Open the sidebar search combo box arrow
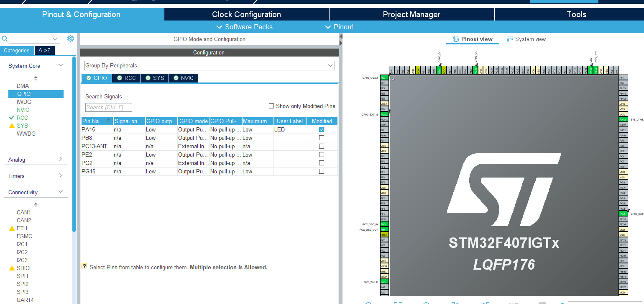The image size is (644, 304). (56, 39)
